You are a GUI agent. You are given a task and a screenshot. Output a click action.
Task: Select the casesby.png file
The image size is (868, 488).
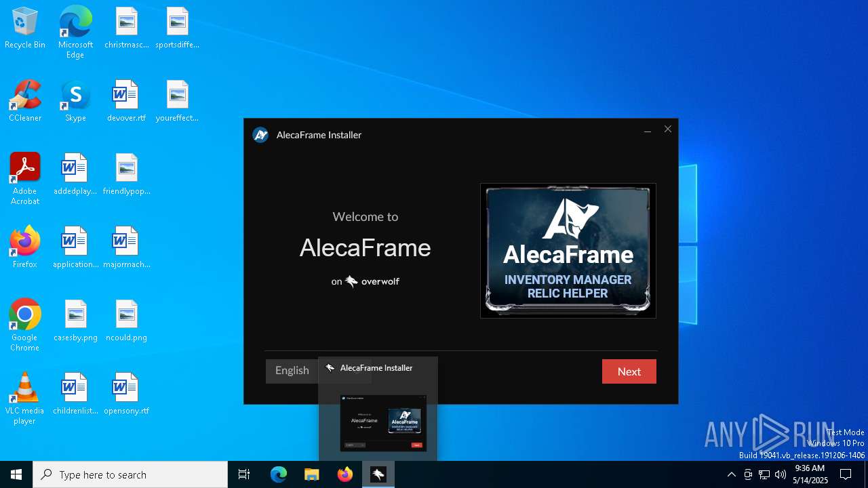(x=75, y=321)
